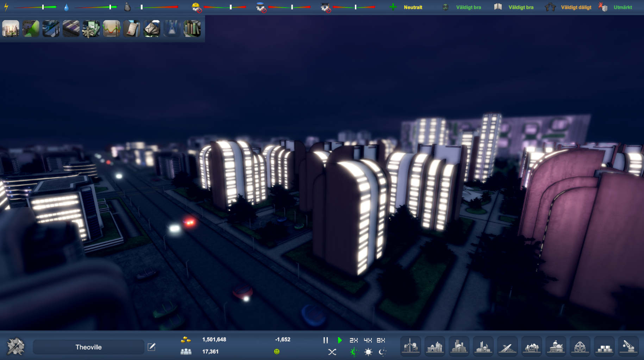Viewport: 644px width, 360px height.
Task: Click the green health cross icon
Action: coord(393,7)
